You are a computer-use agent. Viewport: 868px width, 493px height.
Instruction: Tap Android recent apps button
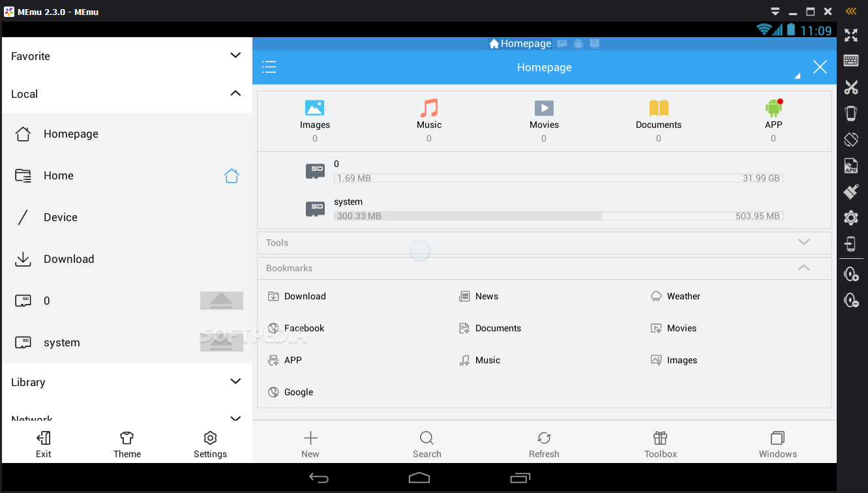coord(520,478)
